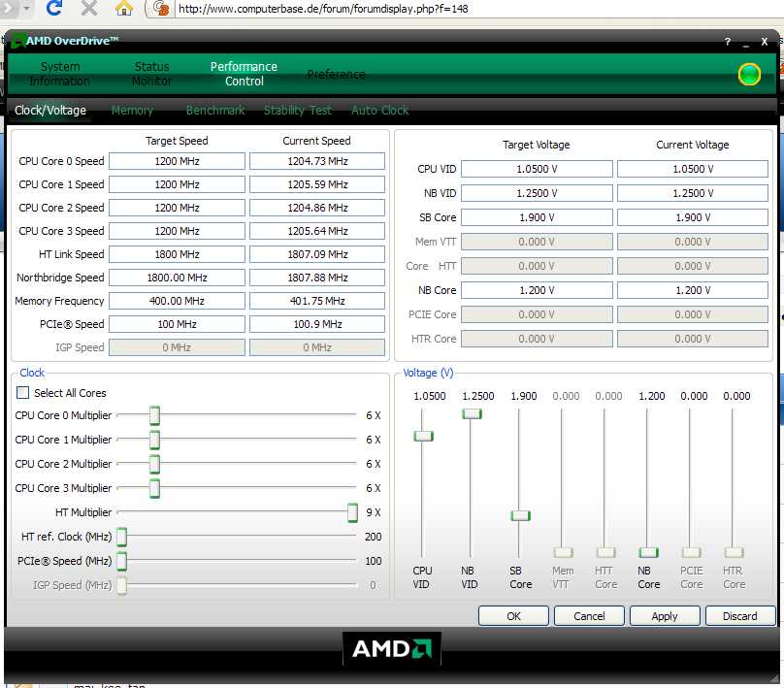Open the Preference tab
This screenshot has height=688, width=784.
(336, 75)
